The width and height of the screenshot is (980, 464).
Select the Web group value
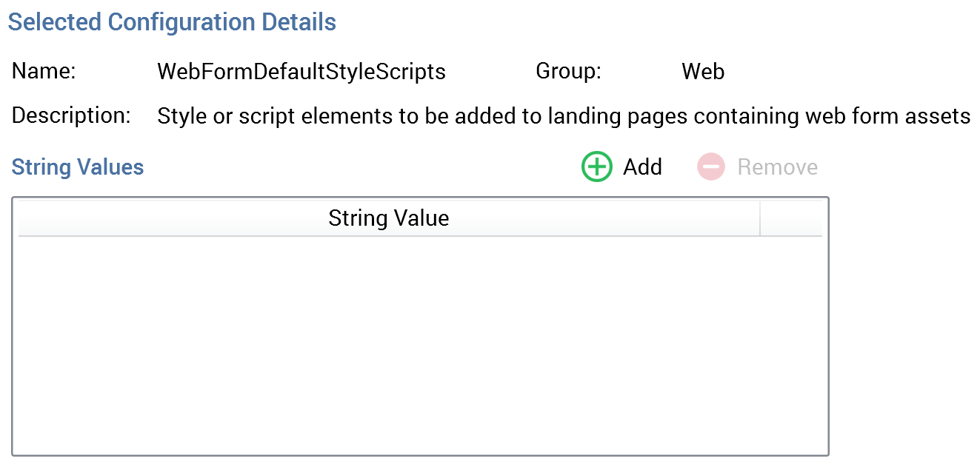[x=702, y=72]
